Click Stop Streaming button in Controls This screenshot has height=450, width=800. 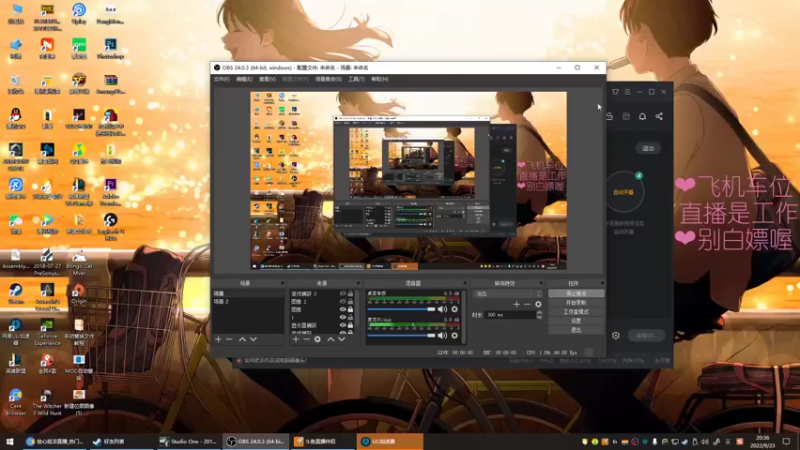coord(576,294)
